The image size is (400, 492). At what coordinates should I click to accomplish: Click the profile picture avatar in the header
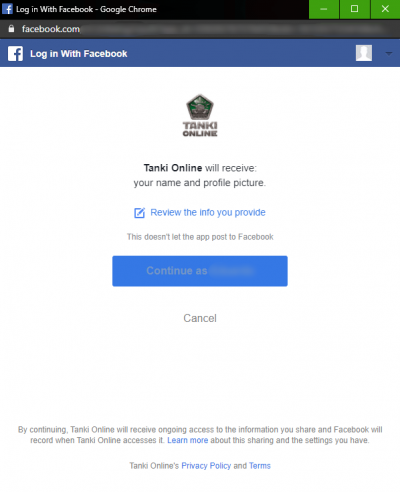[x=364, y=53]
